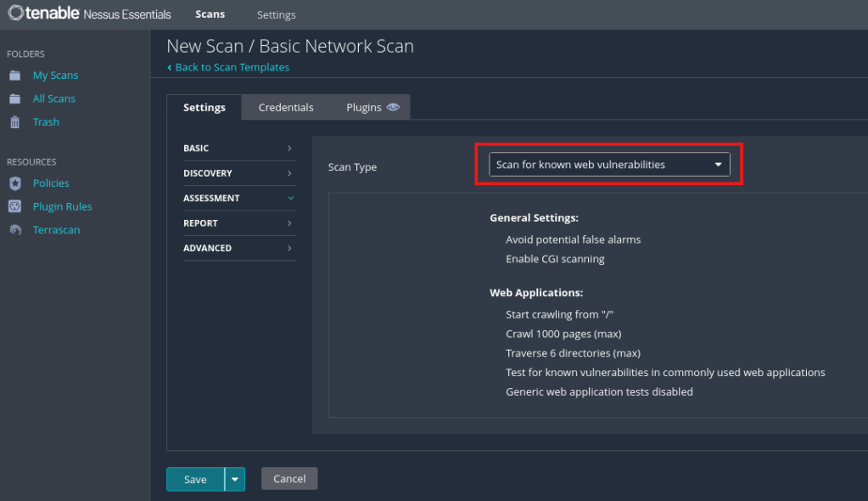Toggle the eye icon on Plugins tab
Viewport: 868px width, 501px height.
click(393, 108)
